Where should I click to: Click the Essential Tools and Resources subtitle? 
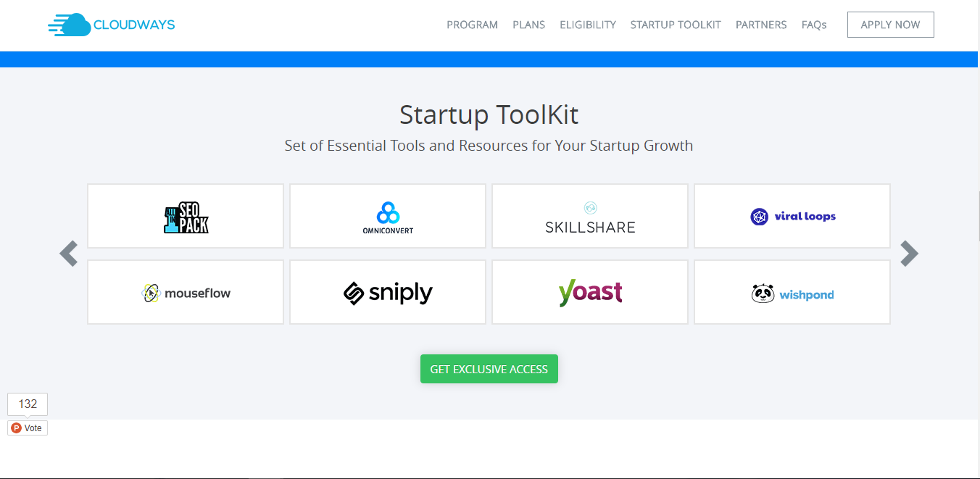[489, 146]
